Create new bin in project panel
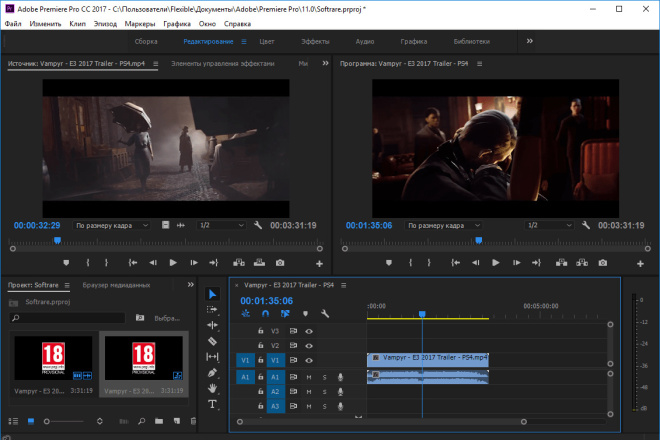Viewport: 660px width, 440px height. click(159, 421)
